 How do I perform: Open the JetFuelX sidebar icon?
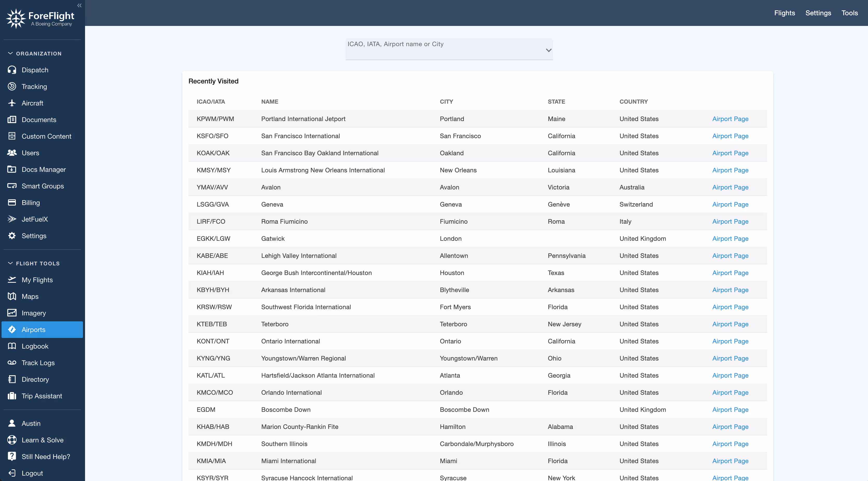(12, 219)
